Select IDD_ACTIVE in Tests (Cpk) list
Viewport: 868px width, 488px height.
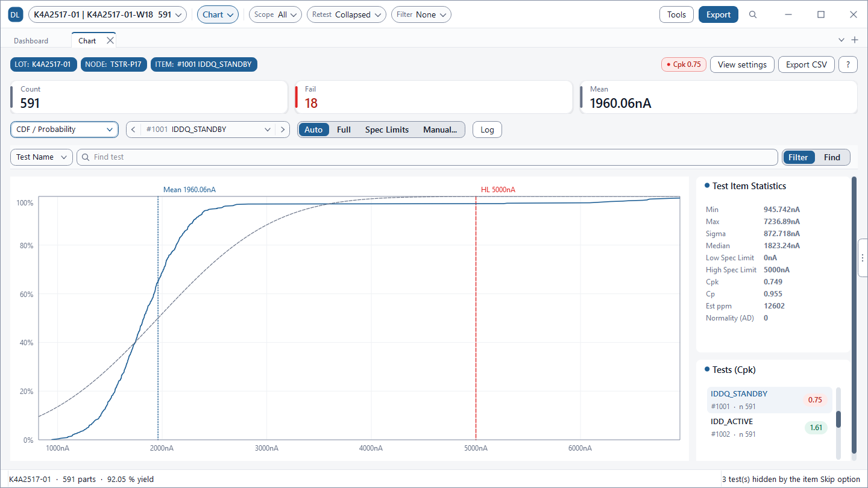770,428
